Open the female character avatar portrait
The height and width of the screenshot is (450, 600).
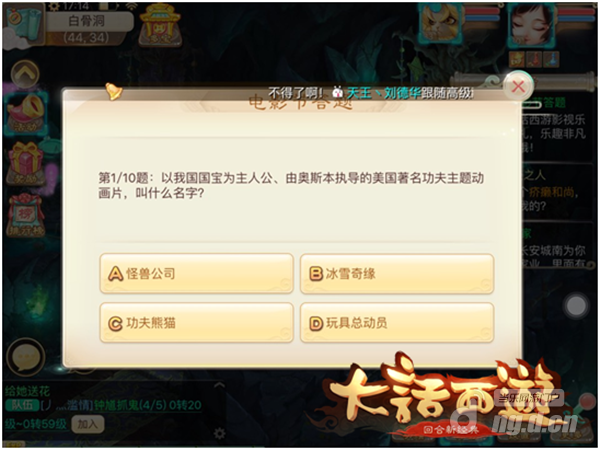click(531, 25)
